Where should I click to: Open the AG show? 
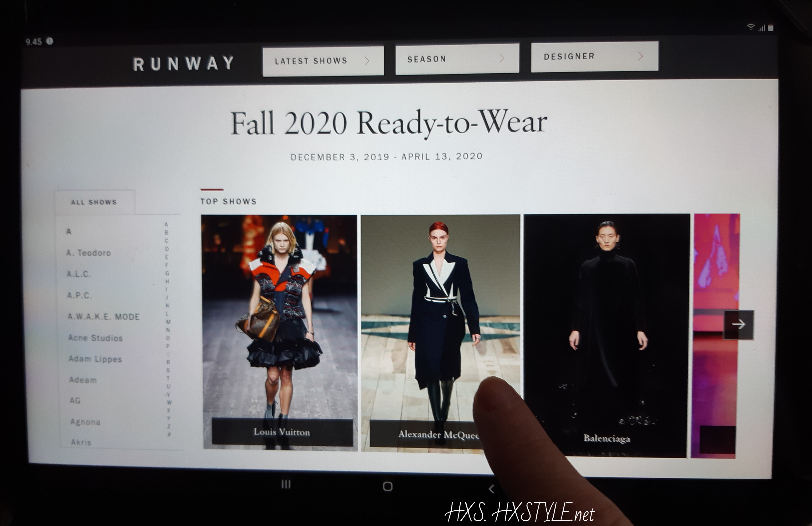point(75,401)
